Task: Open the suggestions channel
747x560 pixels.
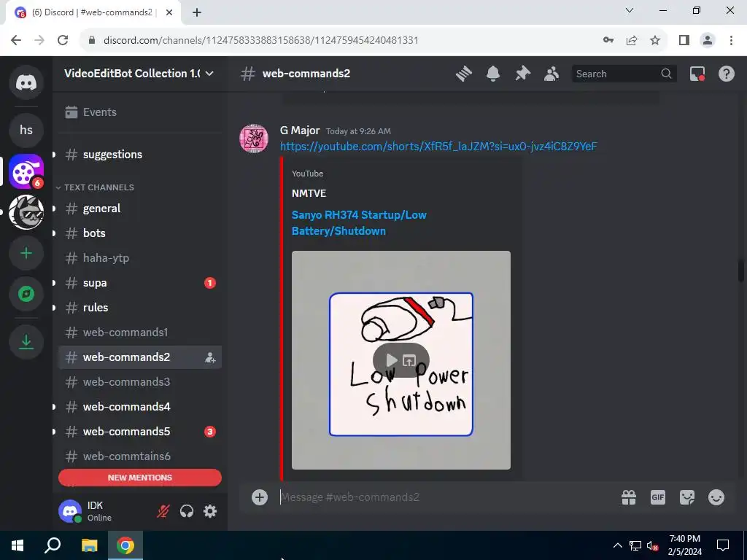Action: [x=139, y=155]
